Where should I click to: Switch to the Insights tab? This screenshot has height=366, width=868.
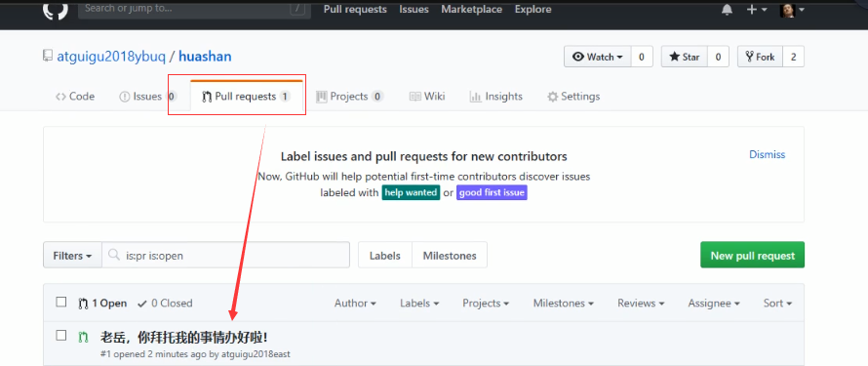(x=496, y=97)
